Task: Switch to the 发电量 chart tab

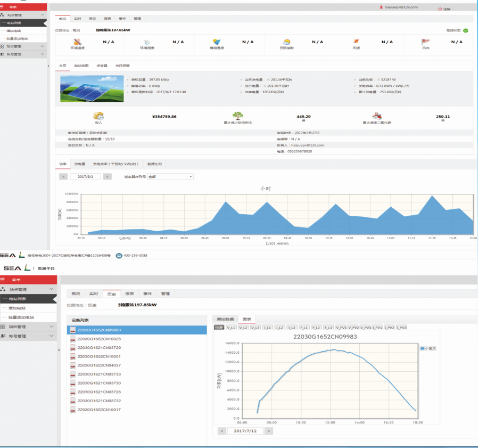Action: pos(80,164)
